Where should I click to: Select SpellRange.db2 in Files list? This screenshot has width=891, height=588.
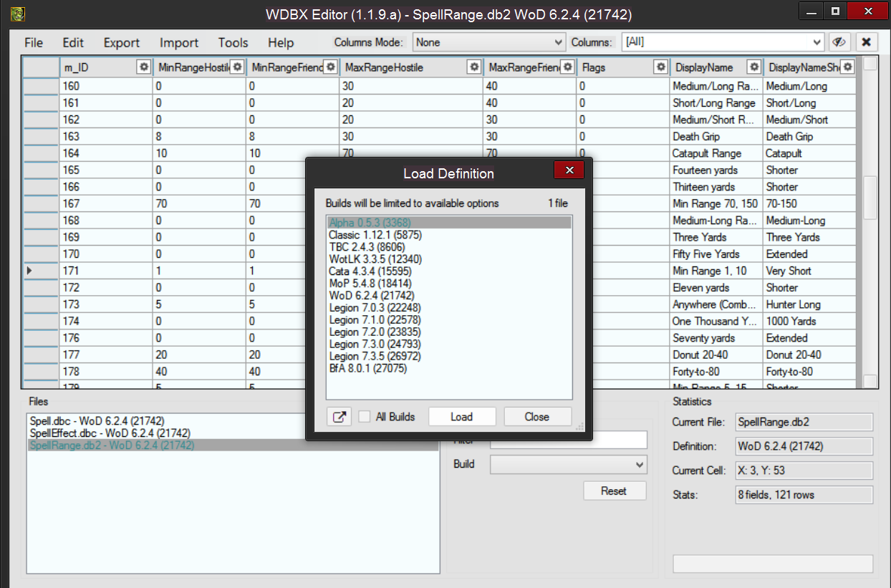233,445
